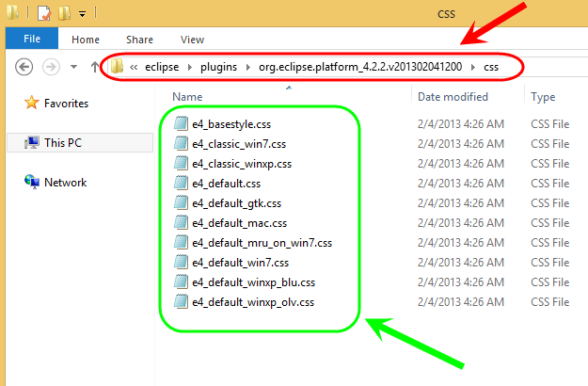
Task: Expand the chevron after org.eclipse.platform breadcrumb
Action: tap(473, 67)
